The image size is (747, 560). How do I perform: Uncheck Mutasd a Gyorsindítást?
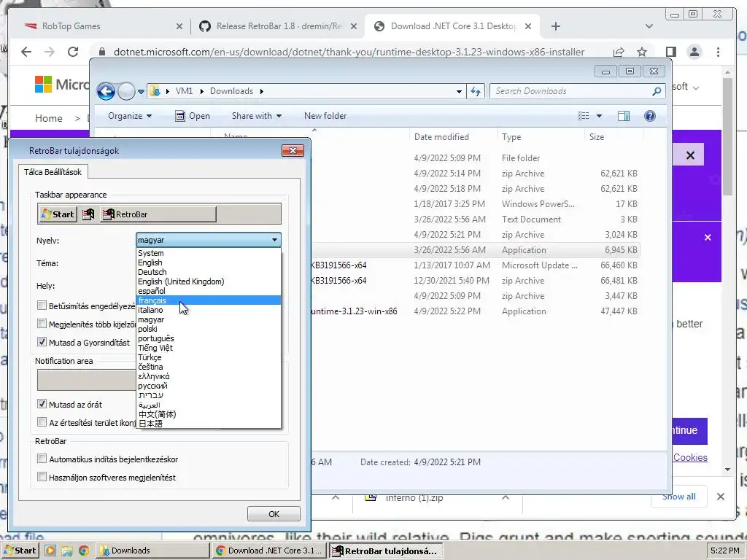click(x=42, y=342)
